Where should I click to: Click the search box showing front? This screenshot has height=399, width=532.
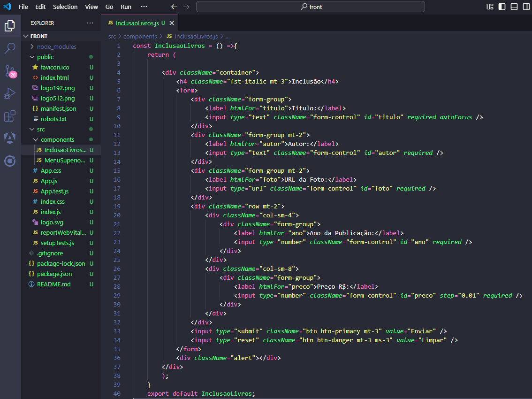point(311,7)
